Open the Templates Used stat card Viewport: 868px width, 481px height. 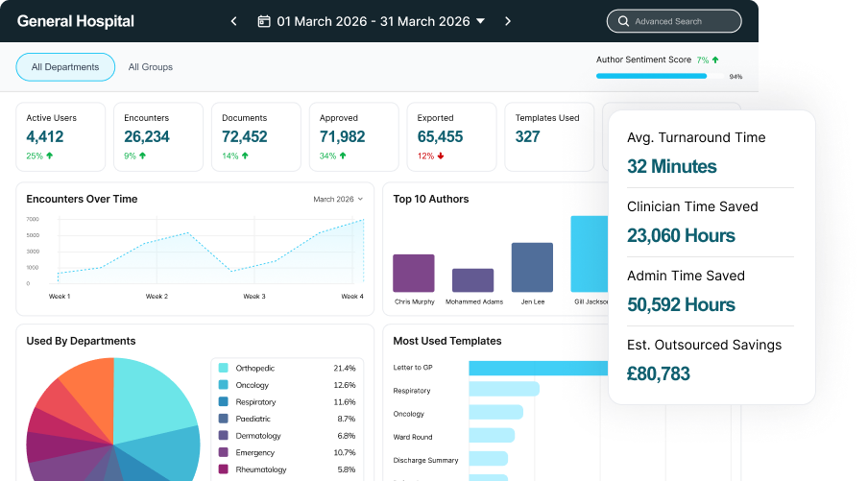pyautogui.click(x=547, y=136)
